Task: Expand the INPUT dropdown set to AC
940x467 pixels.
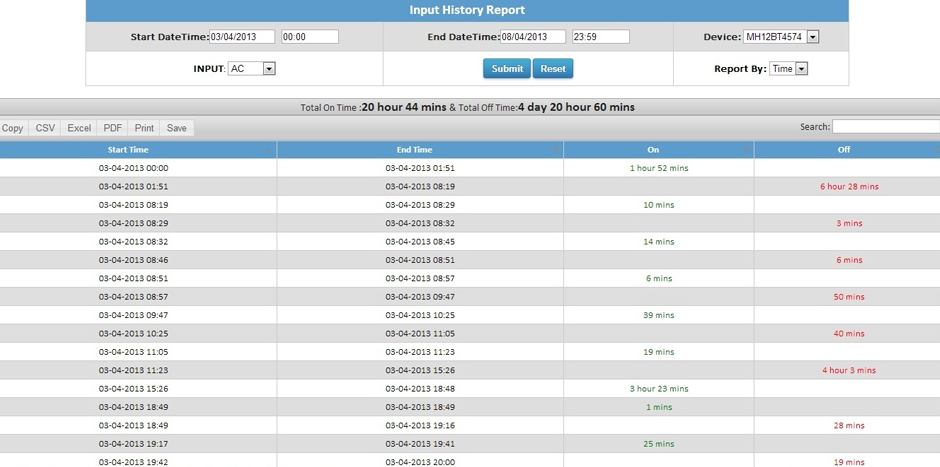Action: pos(251,69)
